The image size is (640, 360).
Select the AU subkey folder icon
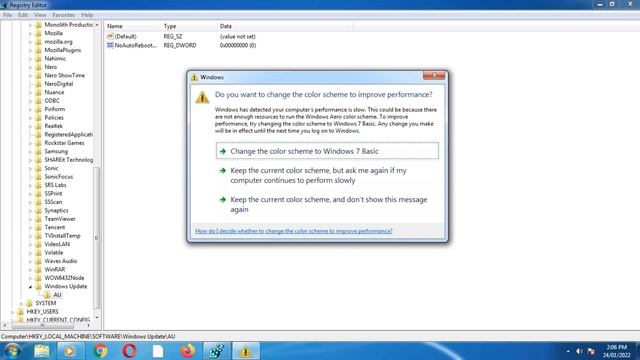47,295
